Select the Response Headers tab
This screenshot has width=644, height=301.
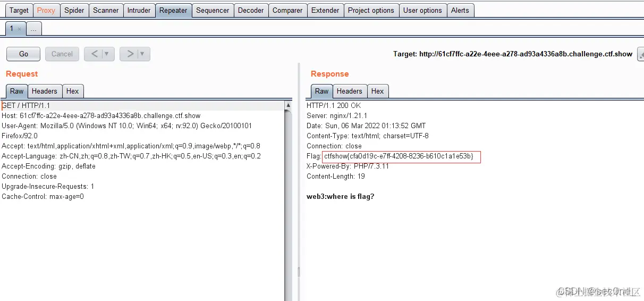tap(350, 91)
